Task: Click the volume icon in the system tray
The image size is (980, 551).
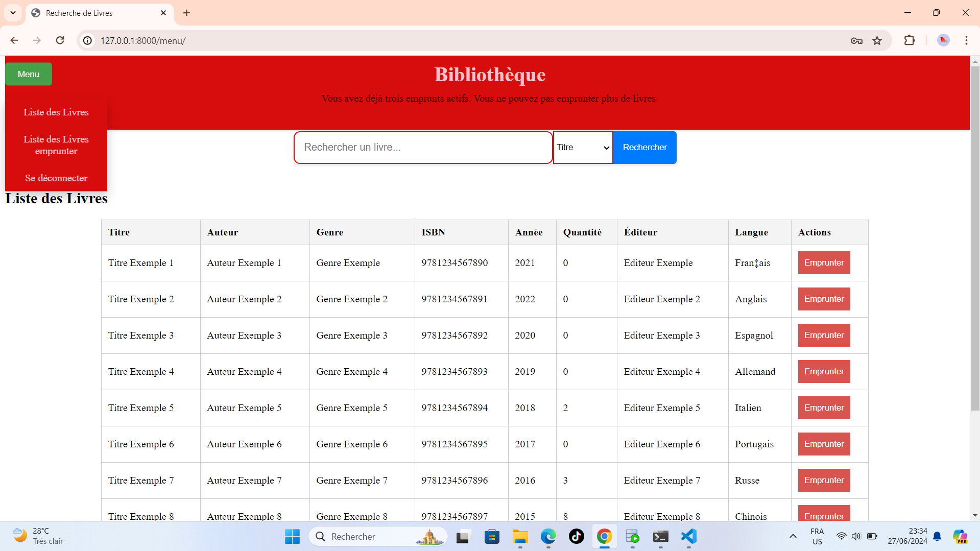Action: pos(857,536)
